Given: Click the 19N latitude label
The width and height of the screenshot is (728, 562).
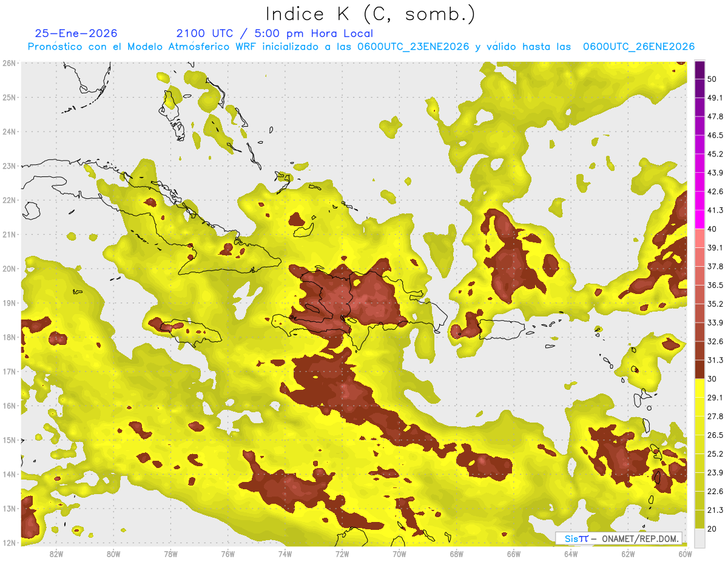Looking at the screenshot, I should [x=9, y=303].
